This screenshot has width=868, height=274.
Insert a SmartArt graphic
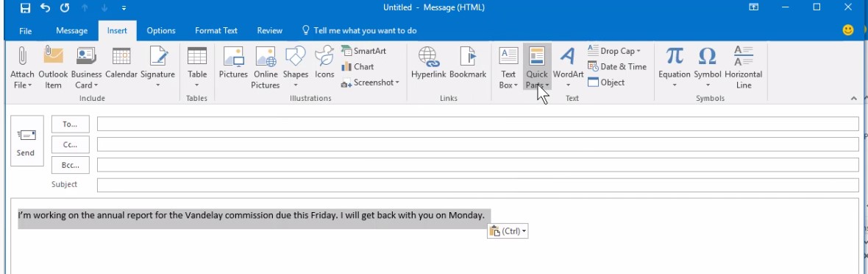(x=363, y=51)
